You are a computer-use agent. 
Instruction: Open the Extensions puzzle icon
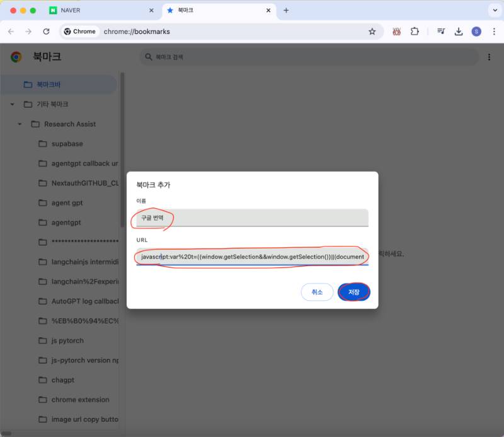(415, 32)
